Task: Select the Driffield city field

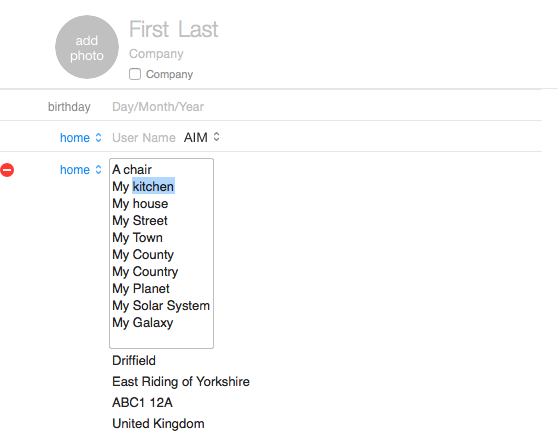Action: click(x=134, y=361)
